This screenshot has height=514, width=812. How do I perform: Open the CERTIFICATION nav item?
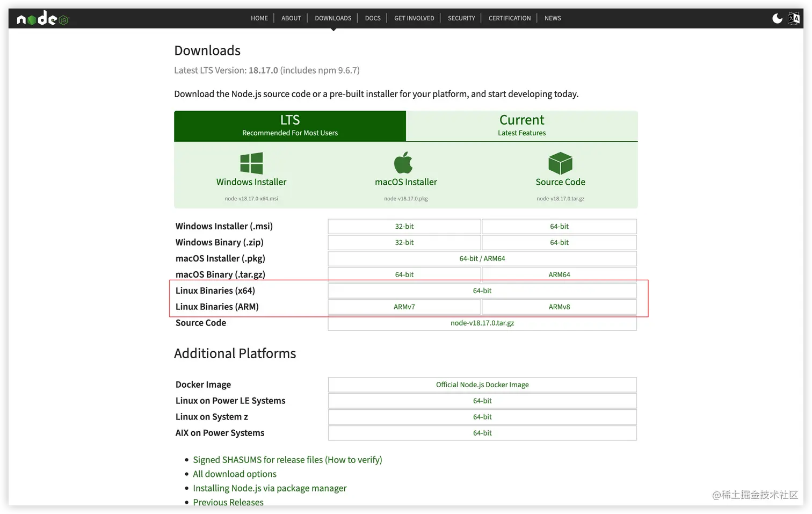[510, 18]
